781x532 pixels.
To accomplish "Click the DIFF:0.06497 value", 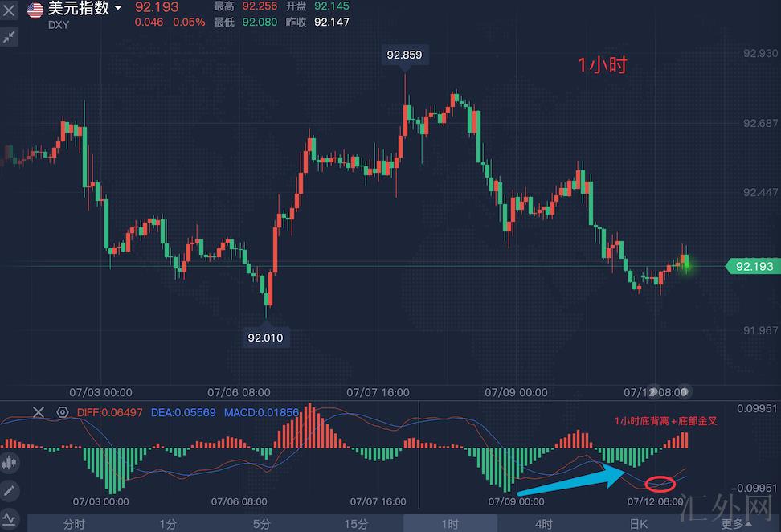I will 109,412.
